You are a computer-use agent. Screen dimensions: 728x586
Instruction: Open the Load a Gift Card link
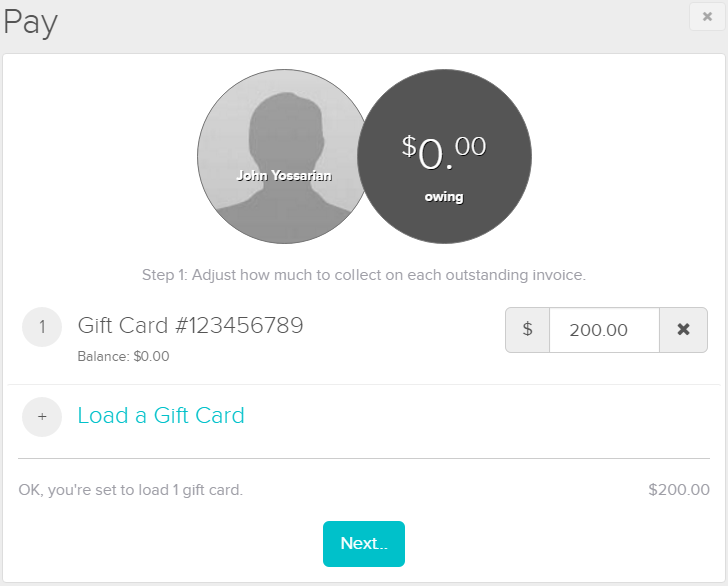point(161,416)
